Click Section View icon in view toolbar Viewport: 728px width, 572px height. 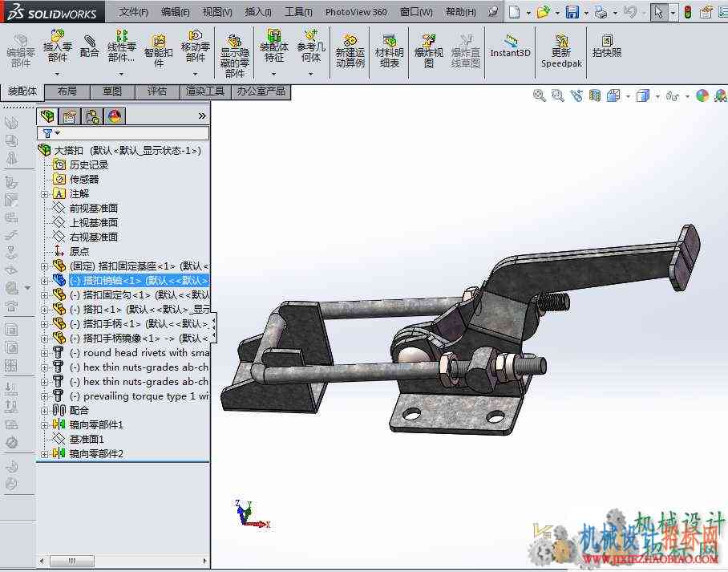[595, 96]
